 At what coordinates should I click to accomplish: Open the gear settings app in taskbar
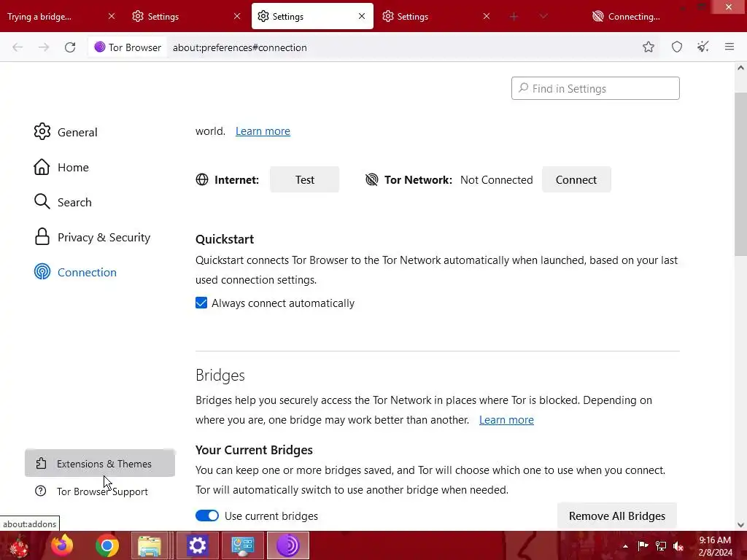click(197, 545)
